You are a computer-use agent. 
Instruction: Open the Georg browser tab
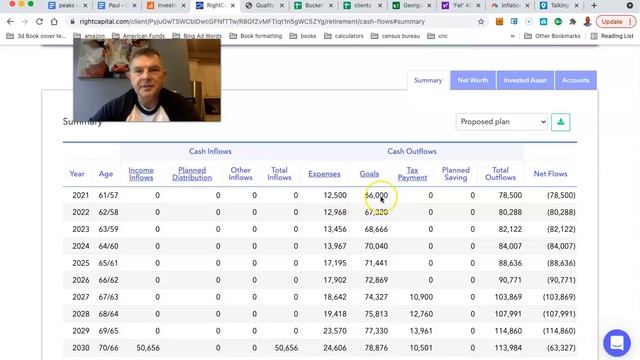[x=412, y=5]
